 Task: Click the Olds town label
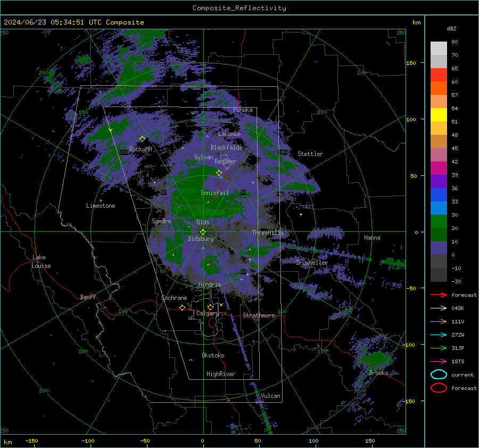coord(203,222)
